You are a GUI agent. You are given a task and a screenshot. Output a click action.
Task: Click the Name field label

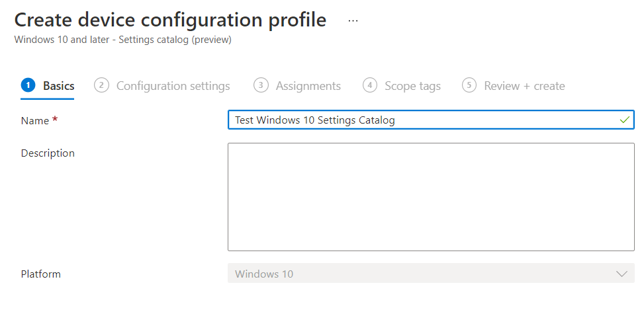(x=35, y=121)
